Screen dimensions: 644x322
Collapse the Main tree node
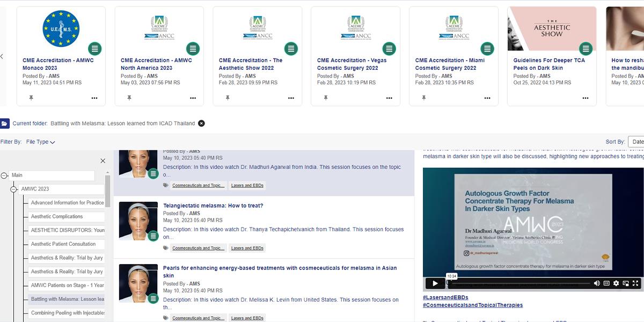(4, 175)
